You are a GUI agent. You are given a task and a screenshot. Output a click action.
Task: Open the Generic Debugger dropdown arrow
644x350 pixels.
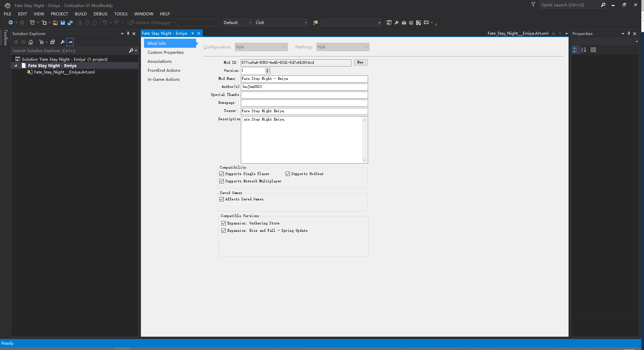pos(174,22)
